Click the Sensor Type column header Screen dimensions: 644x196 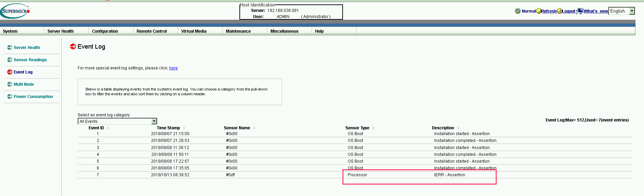[x=357, y=128]
